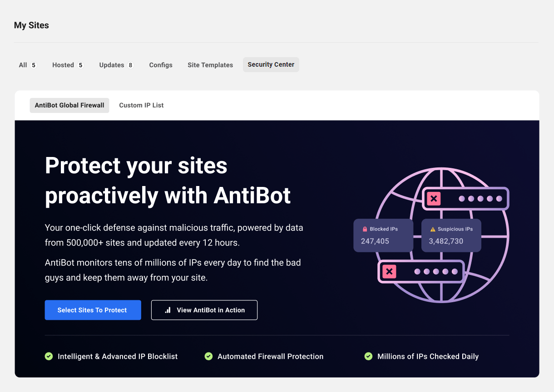Click green checkmark beside Intelligent & Advanced IP Blocklist
The height and width of the screenshot is (392, 554).
tap(49, 357)
